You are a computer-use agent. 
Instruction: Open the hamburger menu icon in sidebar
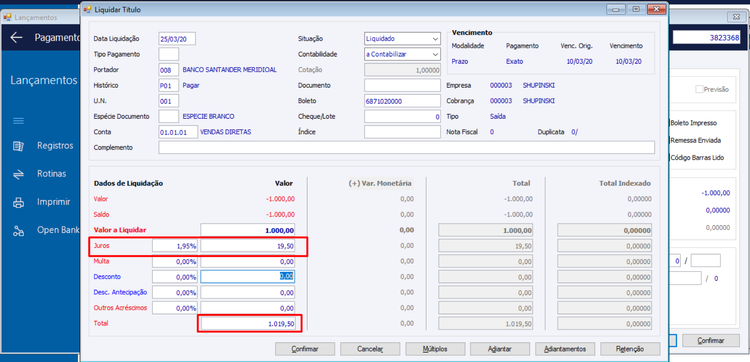(x=18, y=121)
